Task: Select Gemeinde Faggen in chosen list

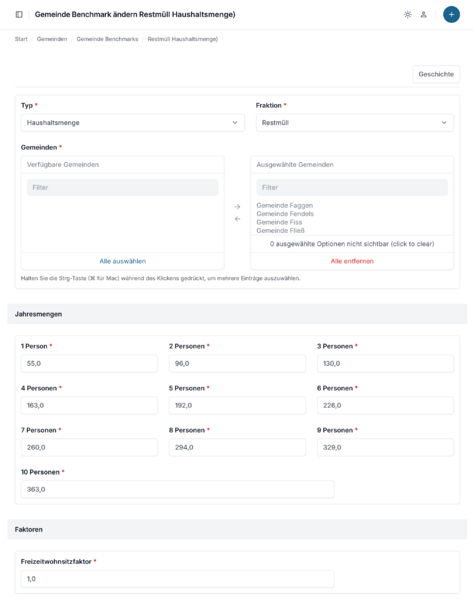Action: click(285, 205)
